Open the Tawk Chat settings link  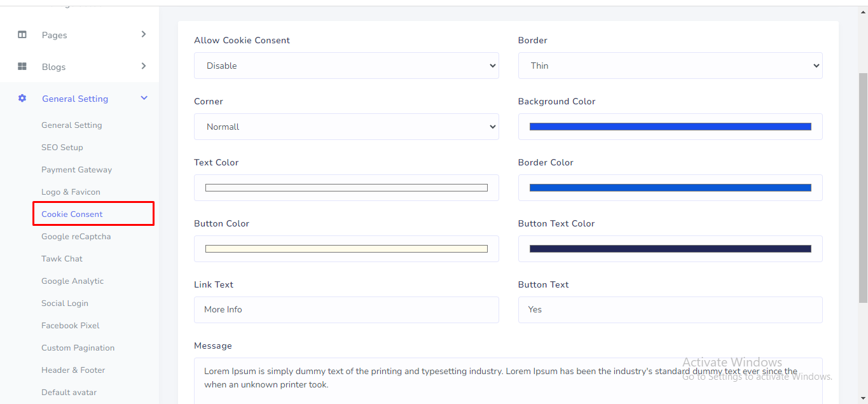62,259
